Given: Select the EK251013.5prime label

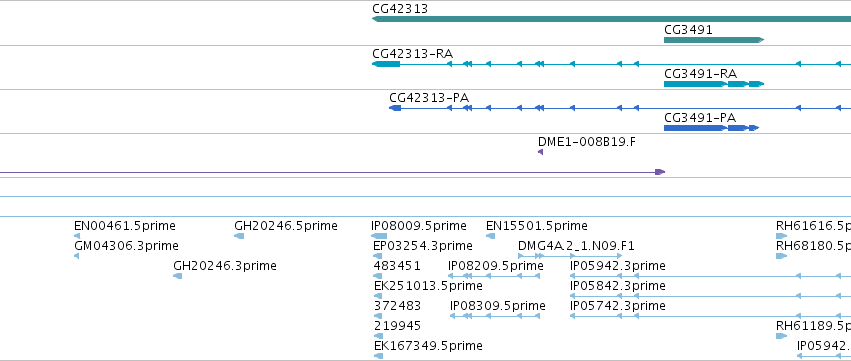Looking at the screenshot, I should pyautogui.click(x=428, y=286).
